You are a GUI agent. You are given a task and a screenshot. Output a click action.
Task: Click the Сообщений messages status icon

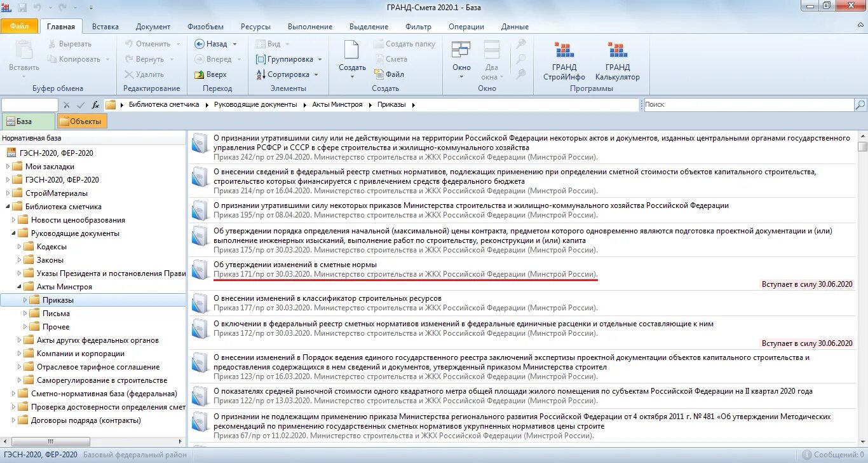click(806, 455)
